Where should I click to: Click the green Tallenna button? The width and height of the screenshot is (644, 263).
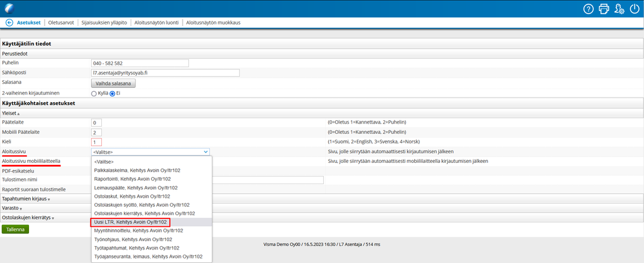[15, 229]
